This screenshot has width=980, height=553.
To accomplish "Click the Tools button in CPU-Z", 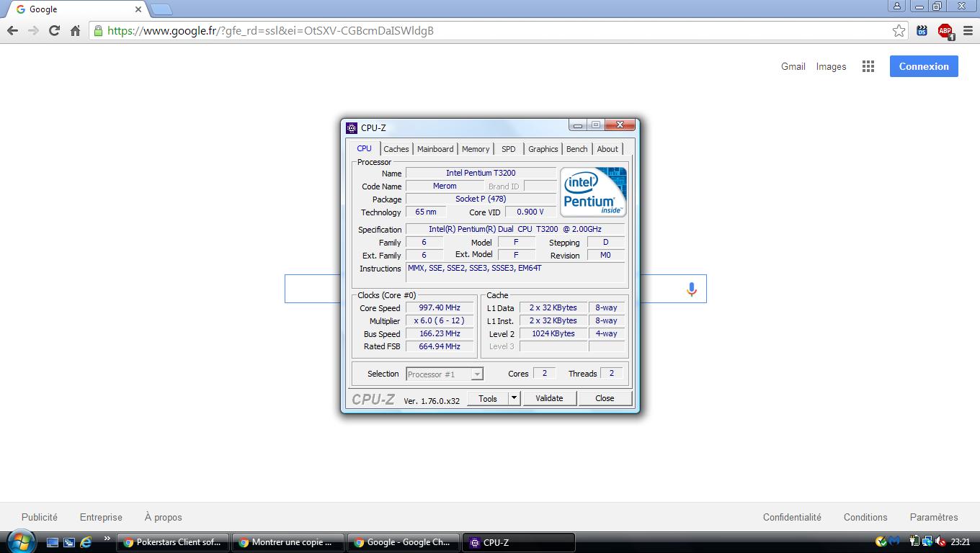I will (x=488, y=398).
